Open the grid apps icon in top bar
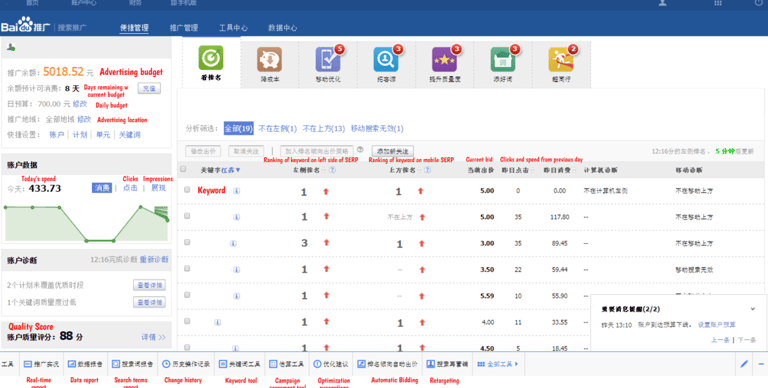This screenshot has width=768, height=388. [x=718, y=3]
